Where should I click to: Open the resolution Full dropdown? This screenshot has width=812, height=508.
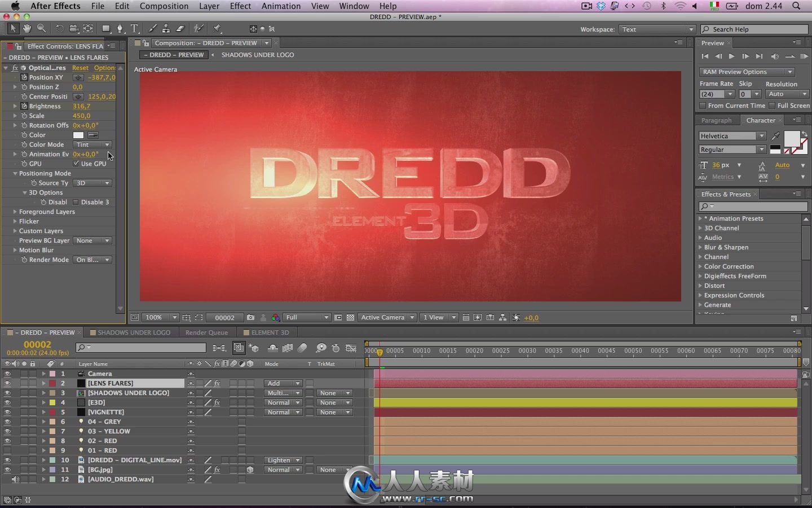point(307,318)
